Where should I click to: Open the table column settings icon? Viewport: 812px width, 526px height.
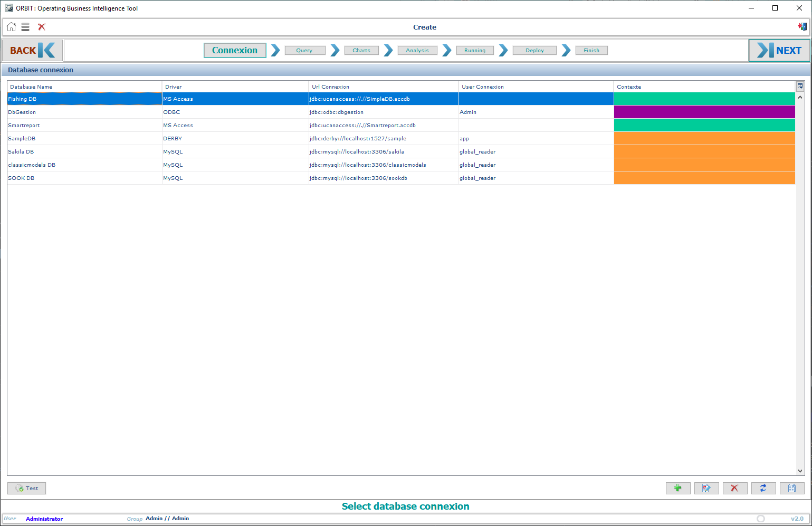pos(800,86)
